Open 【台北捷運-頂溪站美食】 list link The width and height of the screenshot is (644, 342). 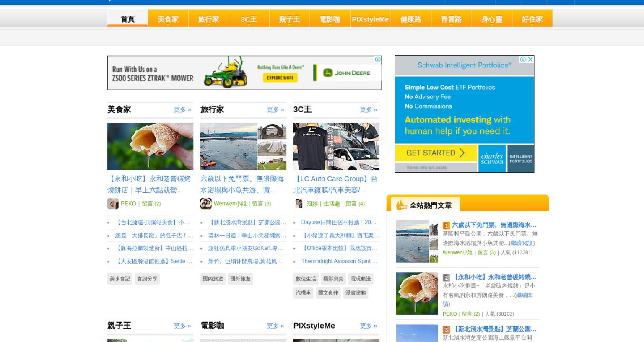point(152,223)
